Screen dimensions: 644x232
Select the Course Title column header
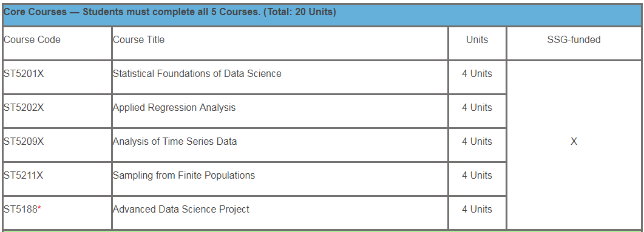click(x=139, y=40)
